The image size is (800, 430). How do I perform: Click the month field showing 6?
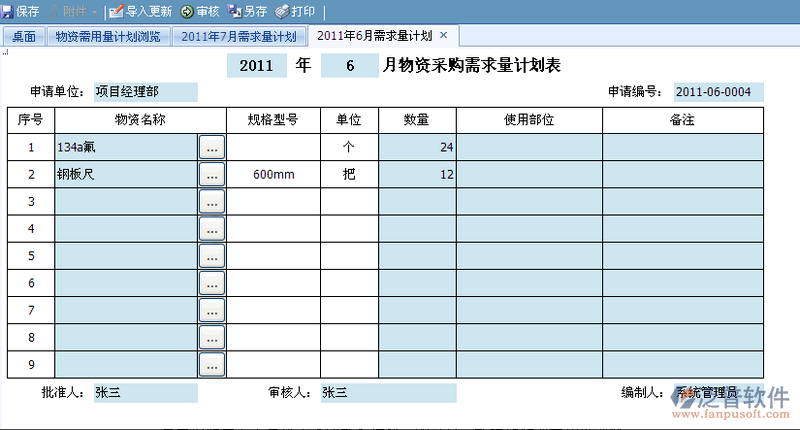click(x=350, y=67)
